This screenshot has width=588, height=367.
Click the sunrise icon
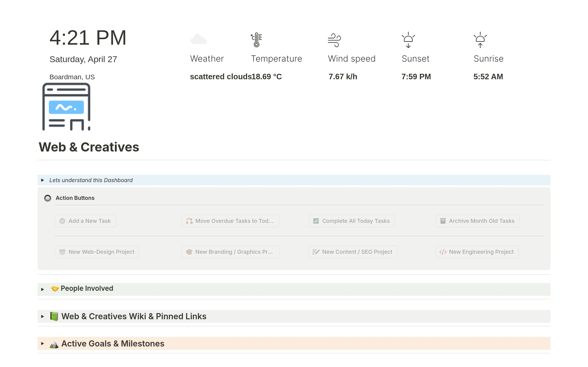(480, 40)
